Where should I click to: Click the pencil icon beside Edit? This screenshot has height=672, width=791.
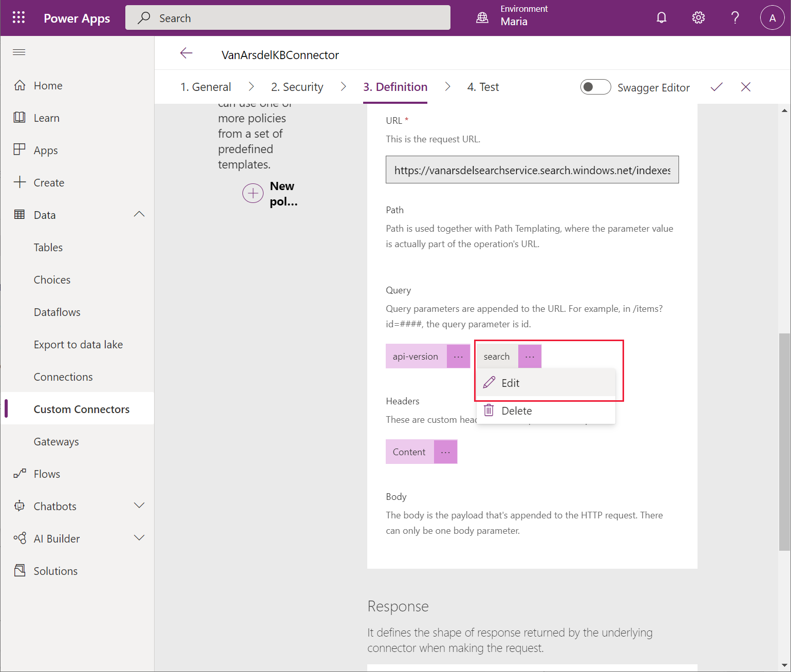pyautogui.click(x=489, y=383)
